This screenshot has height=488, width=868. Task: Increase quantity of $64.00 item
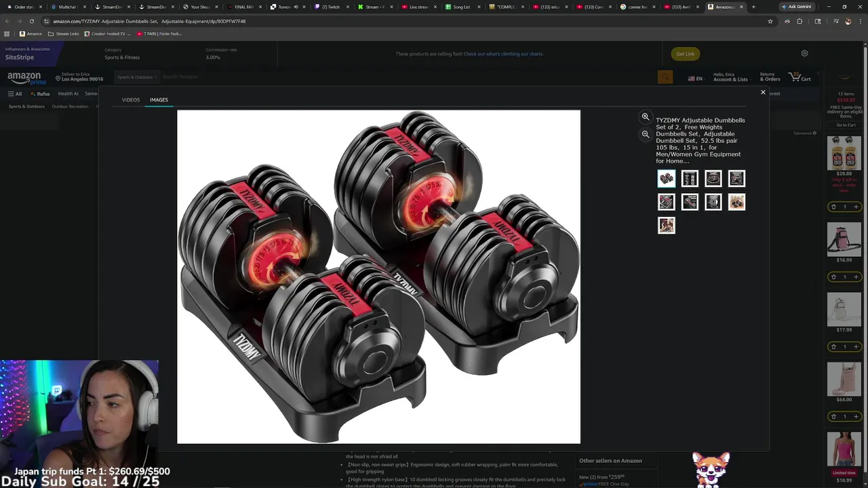(856, 416)
